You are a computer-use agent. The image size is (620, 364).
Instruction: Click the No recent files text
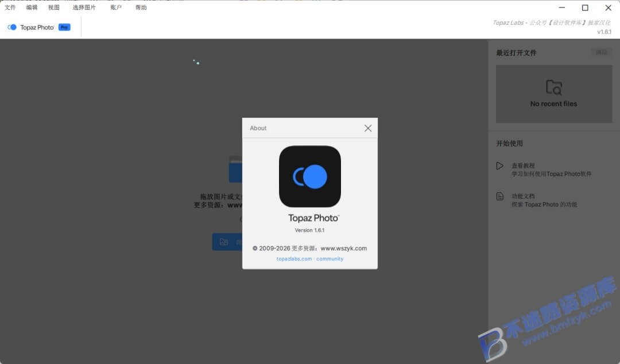coord(553,104)
